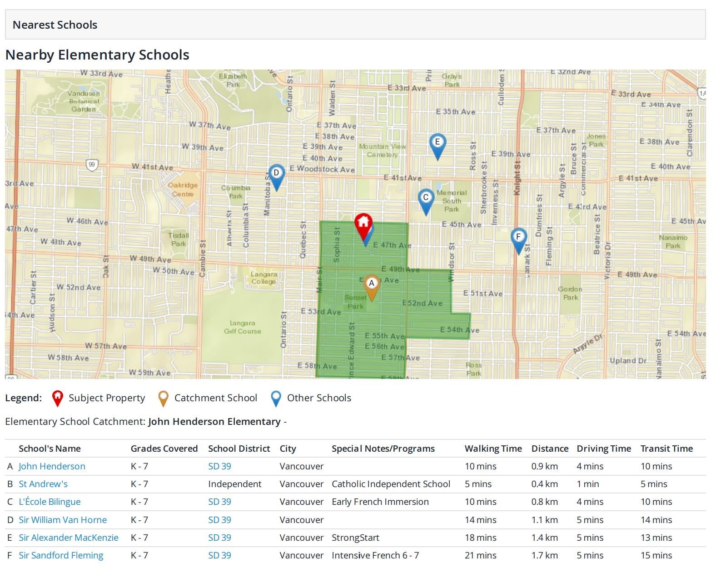Click Oakridge Centre label on map
Image resolution: width=716 pixels, height=588 pixels.
(183, 189)
